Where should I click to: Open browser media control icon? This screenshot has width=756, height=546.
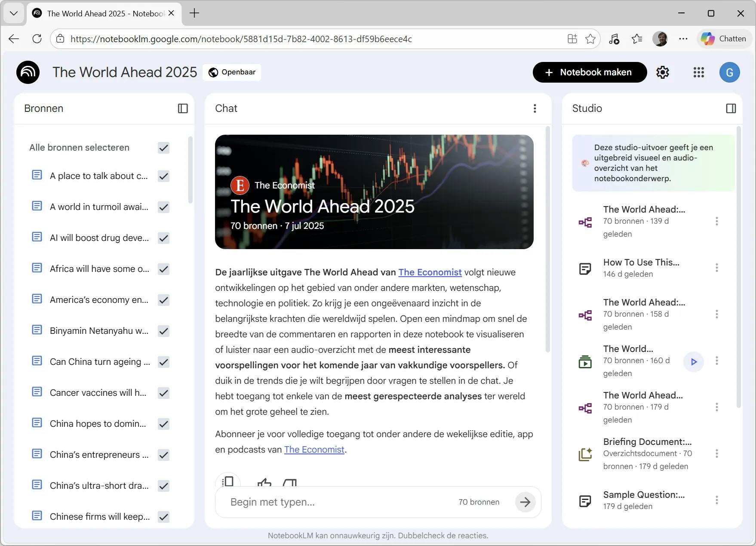(614, 39)
